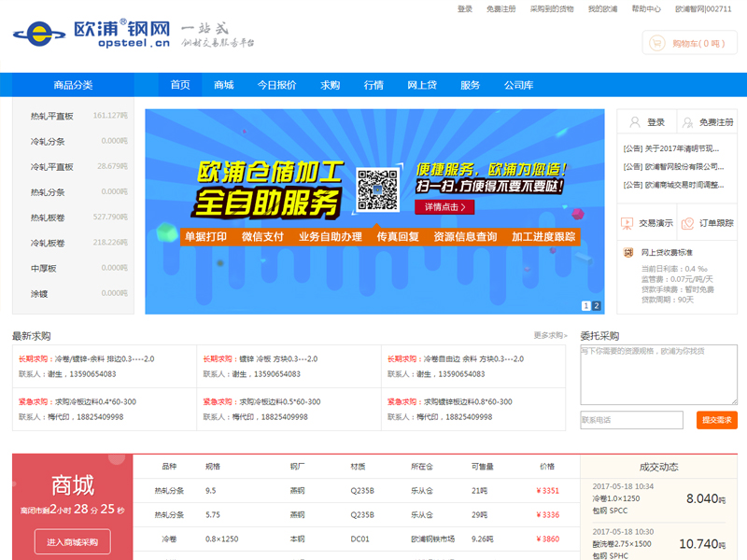Open urgent request 求购冷板边料0.4*60-300

pyautogui.click(x=95, y=401)
